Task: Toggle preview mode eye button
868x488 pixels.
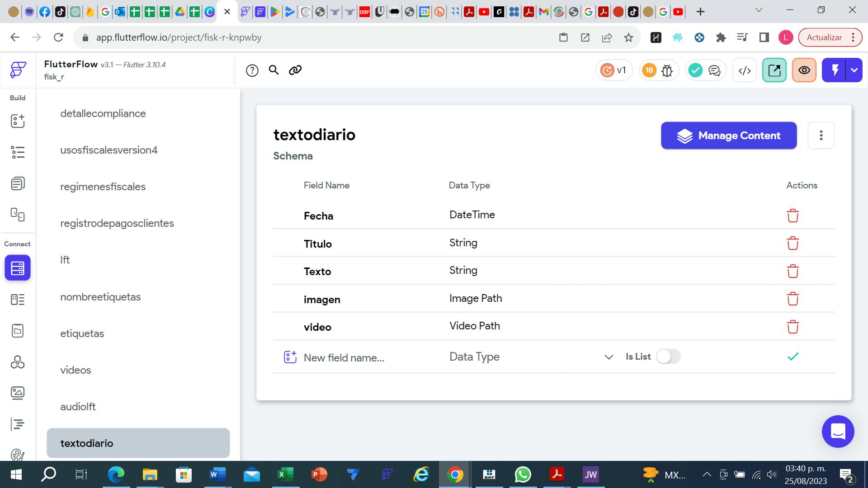Action: (804, 70)
